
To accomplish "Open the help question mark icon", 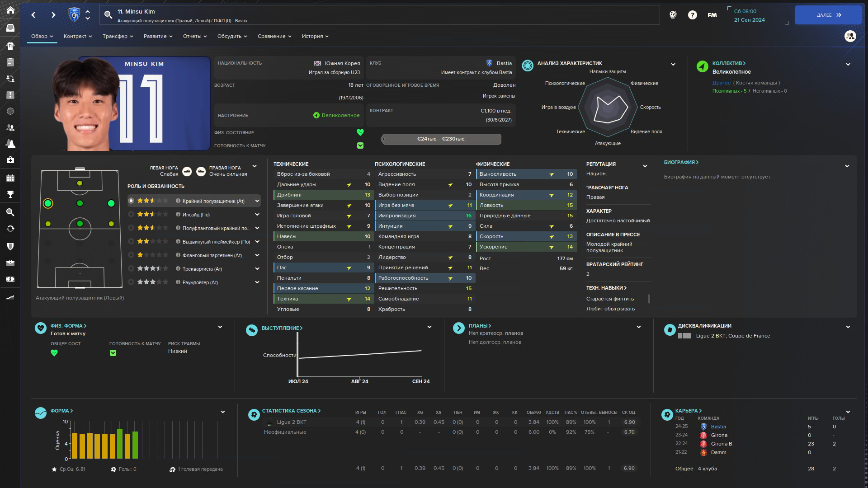I will (692, 15).
